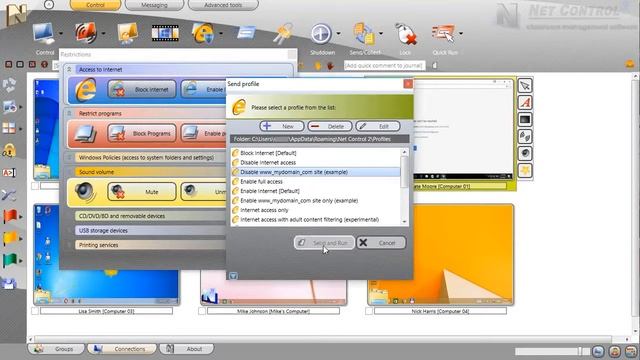Switch to the Messaging tab
The width and height of the screenshot is (640, 360).
154,5
